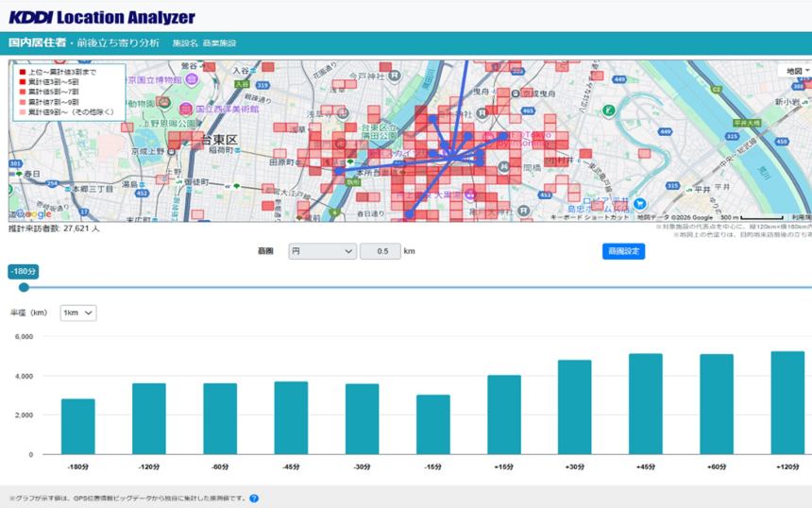Click the 累計値3割～5割 legend swatch
The height and width of the screenshot is (508, 812).
(x=23, y=82)
